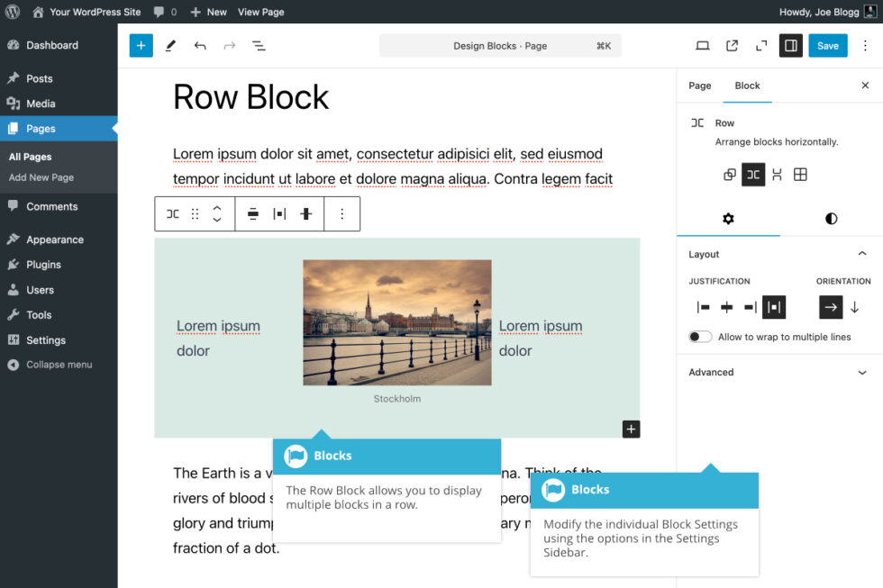The height and width of the screenshot is (588, 883).
Task: Collapse the Layout section chevron
Action: 862,253
